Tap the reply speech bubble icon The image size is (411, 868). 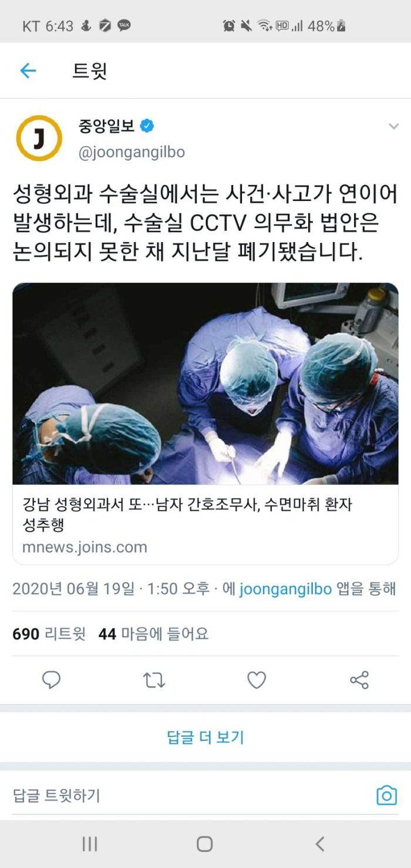52,680
